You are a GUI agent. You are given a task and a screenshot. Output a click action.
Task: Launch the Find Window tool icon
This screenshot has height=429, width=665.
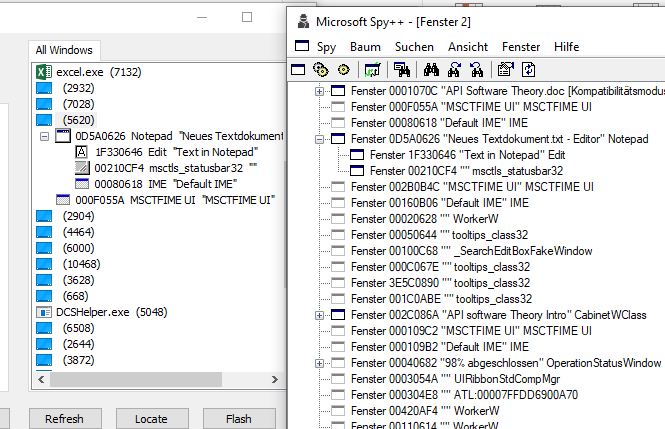401,70
